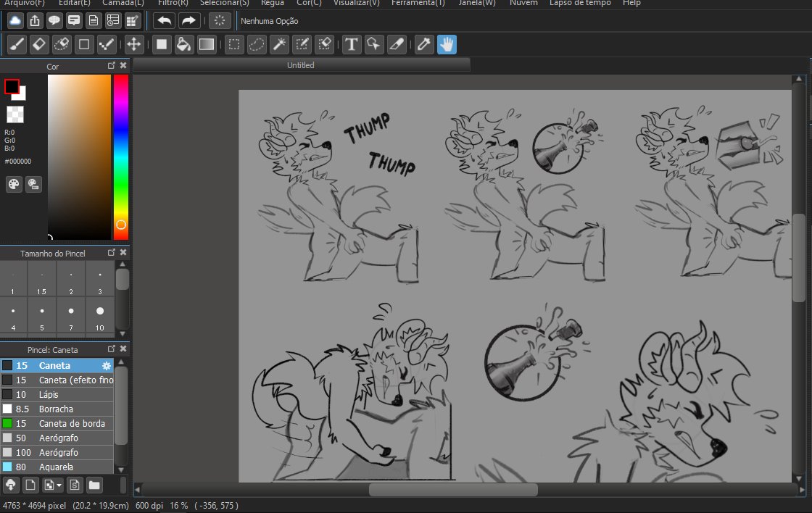Toggle the transparent color swatch

click(x=15, y=114)
